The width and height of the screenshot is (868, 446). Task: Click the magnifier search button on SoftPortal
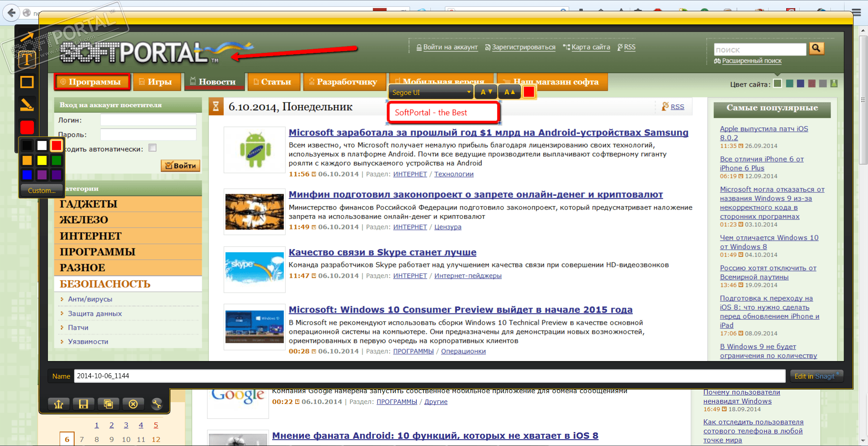(816, 48)
